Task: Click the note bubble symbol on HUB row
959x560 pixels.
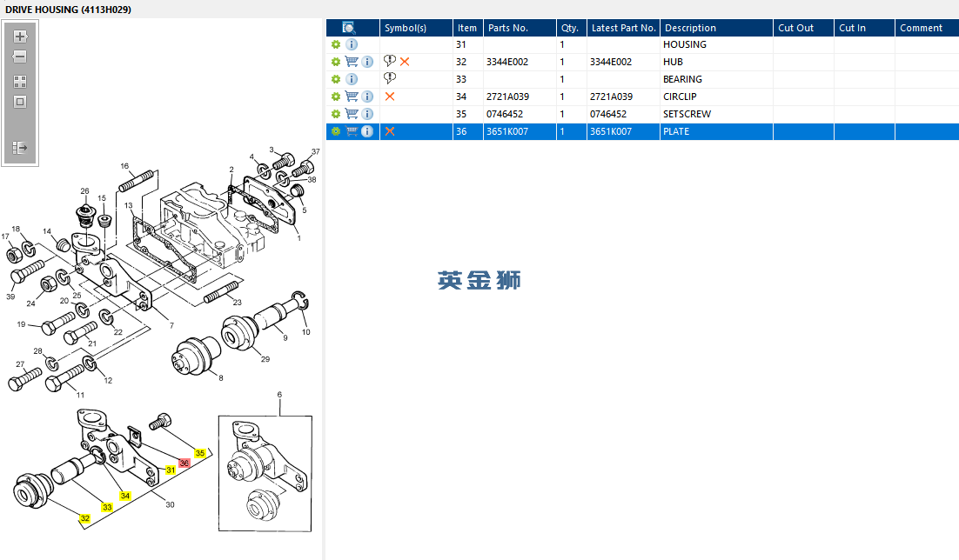Action: pyautogui.click(x=390, y=61)
